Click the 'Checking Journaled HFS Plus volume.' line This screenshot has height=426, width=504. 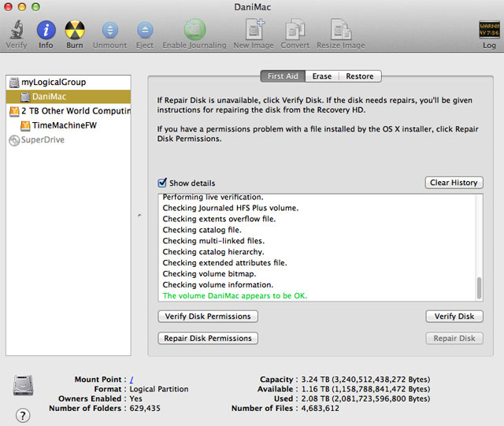231,208
